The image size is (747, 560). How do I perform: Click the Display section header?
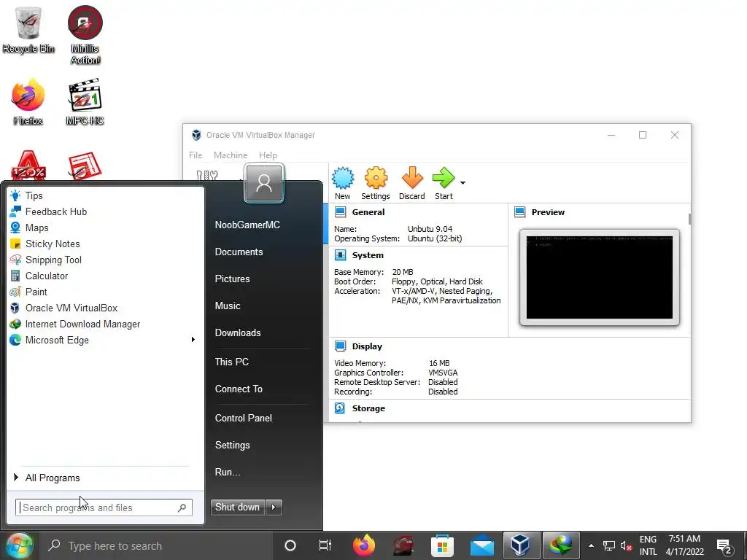367,346
